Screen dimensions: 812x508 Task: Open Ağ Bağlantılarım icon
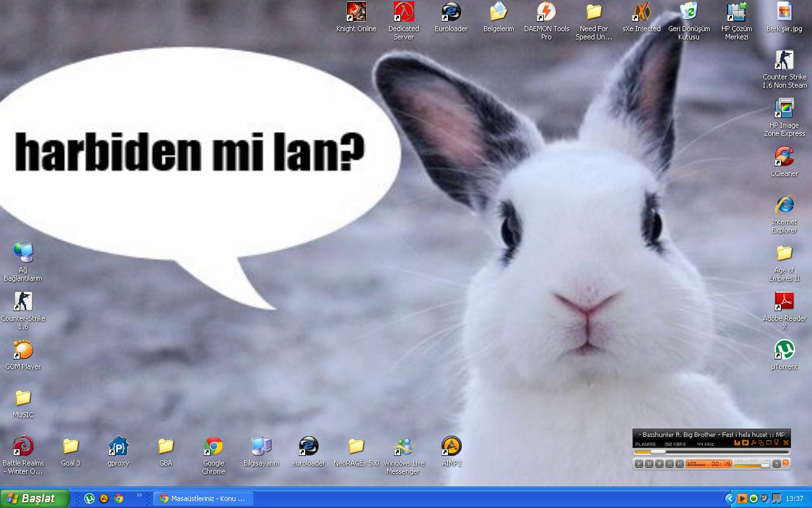[23, 262]
